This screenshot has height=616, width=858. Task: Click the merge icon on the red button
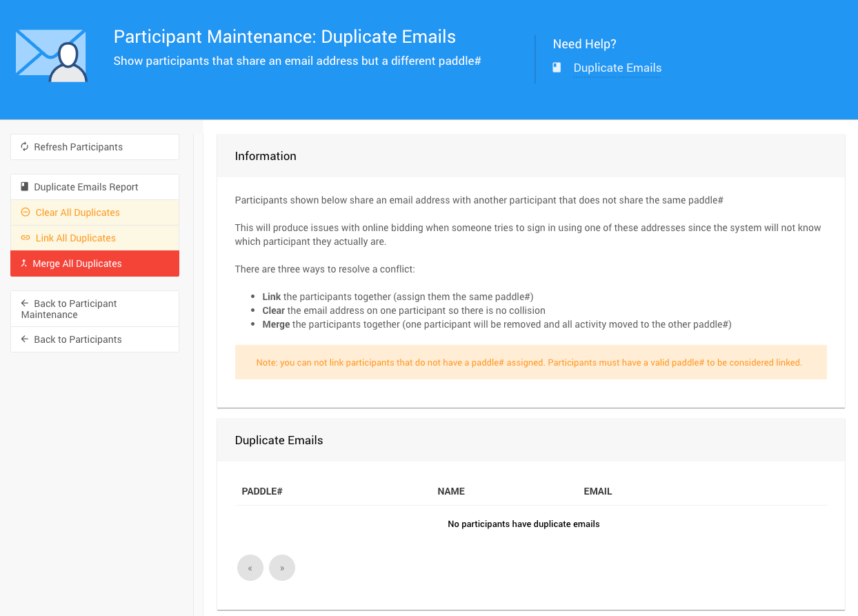[x=24, y=264]
